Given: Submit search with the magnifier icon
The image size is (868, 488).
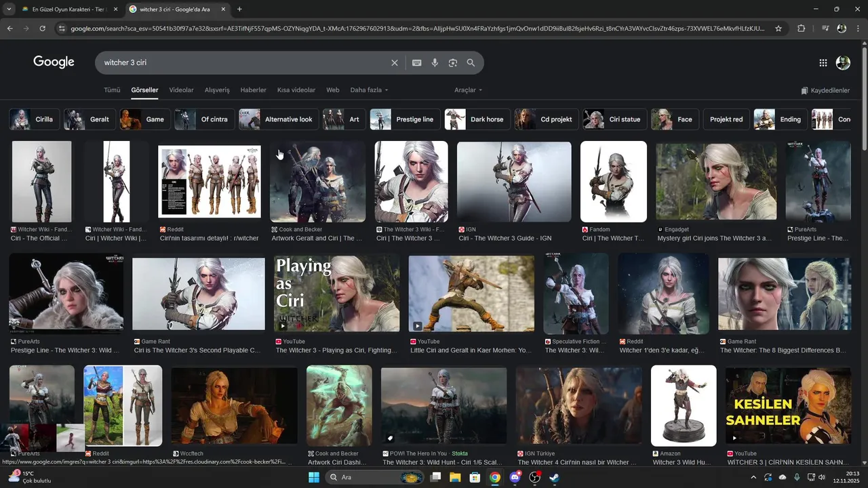Looking at the screenshot, I should coord(471,62).
